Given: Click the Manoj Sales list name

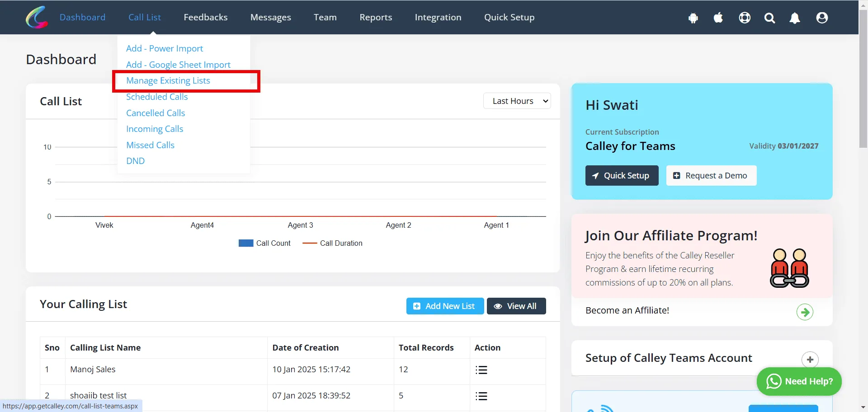Looking at the screenshot, I should (x=93, y=369).
